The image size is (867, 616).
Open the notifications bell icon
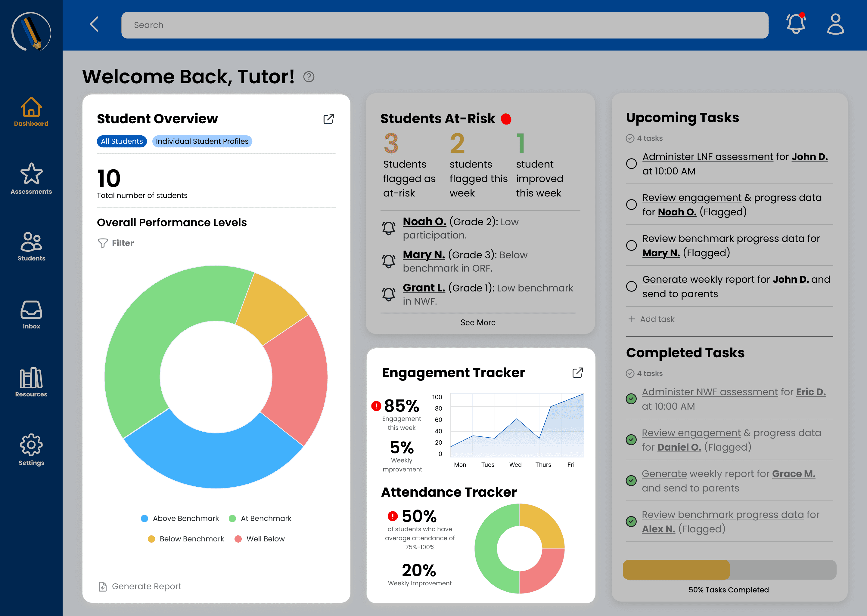tap(796, 24)
